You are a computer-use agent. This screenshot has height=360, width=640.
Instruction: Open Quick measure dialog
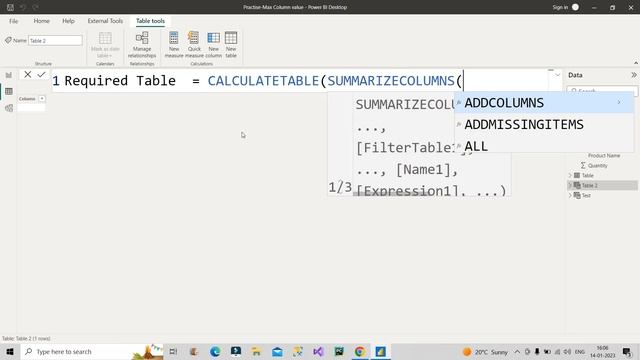point(194,45)
